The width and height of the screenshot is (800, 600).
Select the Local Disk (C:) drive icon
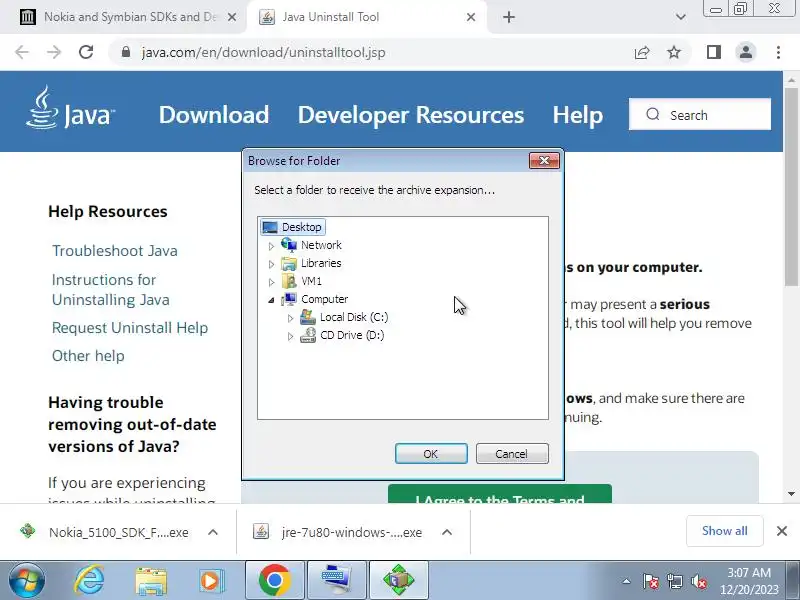pyautogui.click(x=308, y=317)
